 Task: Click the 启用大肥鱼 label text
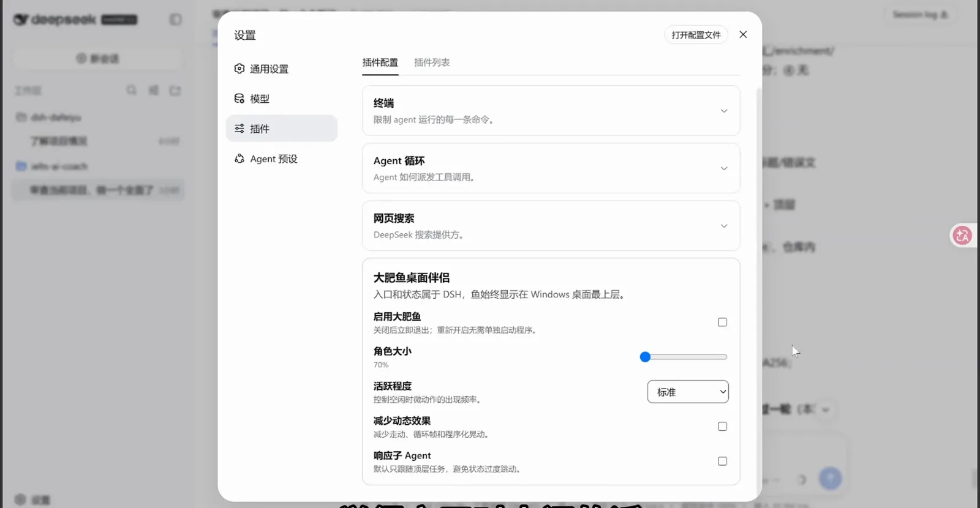(397, 316)
